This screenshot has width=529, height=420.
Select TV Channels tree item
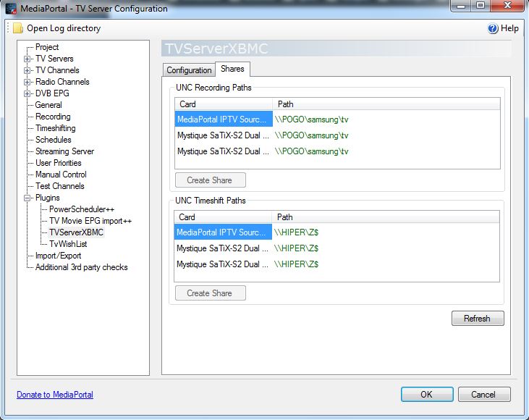pos(57,70)
